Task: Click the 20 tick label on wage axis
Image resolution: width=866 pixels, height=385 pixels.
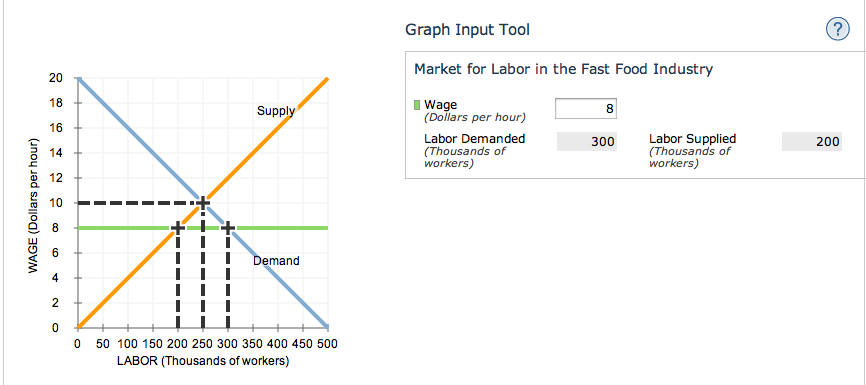Action: [55, 78]
